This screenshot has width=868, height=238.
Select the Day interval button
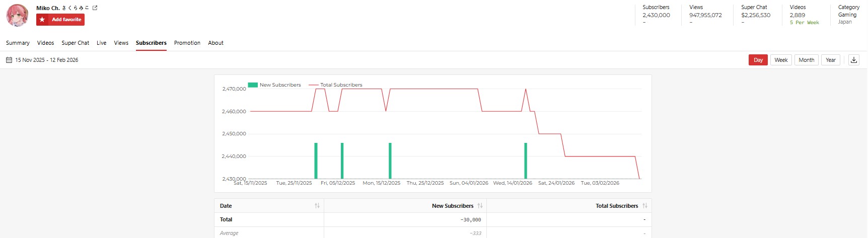pos(758,60)
